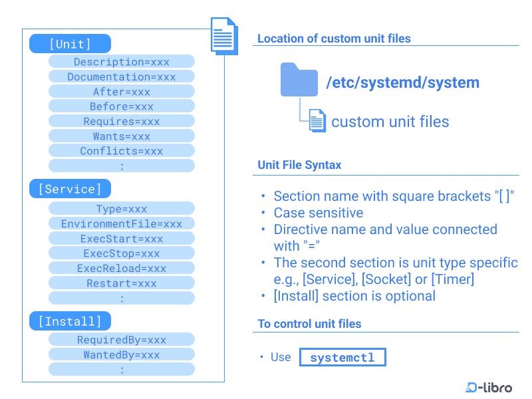Select the Description=xxx directive

pos(121,61)
